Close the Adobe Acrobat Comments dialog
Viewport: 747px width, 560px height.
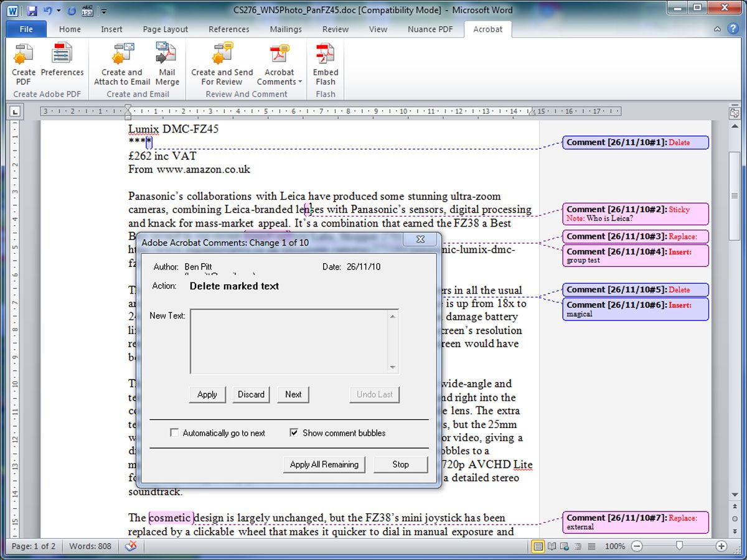pos(420,240)
